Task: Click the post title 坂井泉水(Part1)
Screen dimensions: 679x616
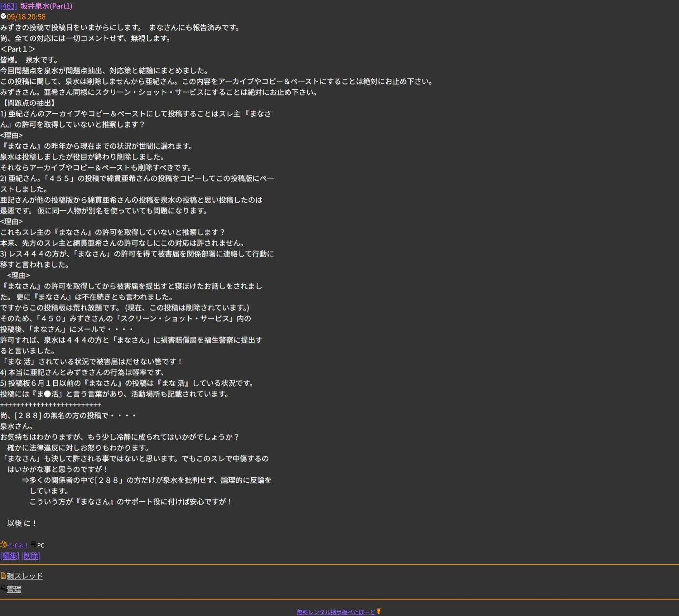Action: coord(46,6)
